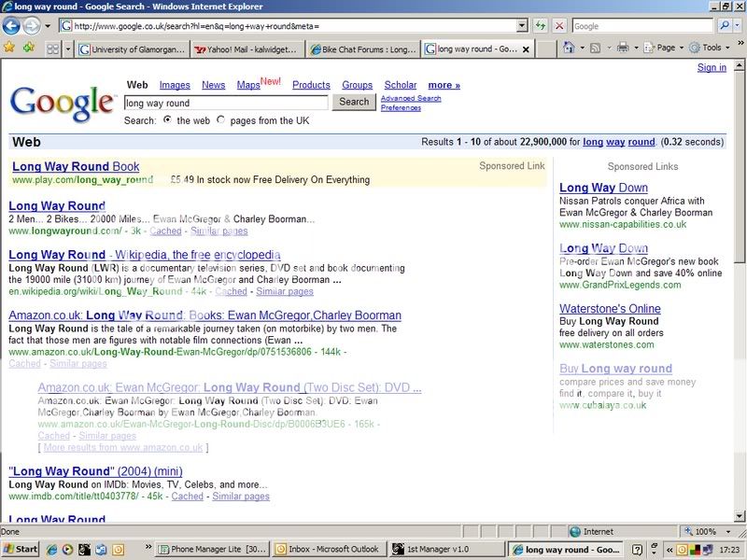The image size is (747, 560).
Task: Open the Quick Tabs view button
Action: 52,48
